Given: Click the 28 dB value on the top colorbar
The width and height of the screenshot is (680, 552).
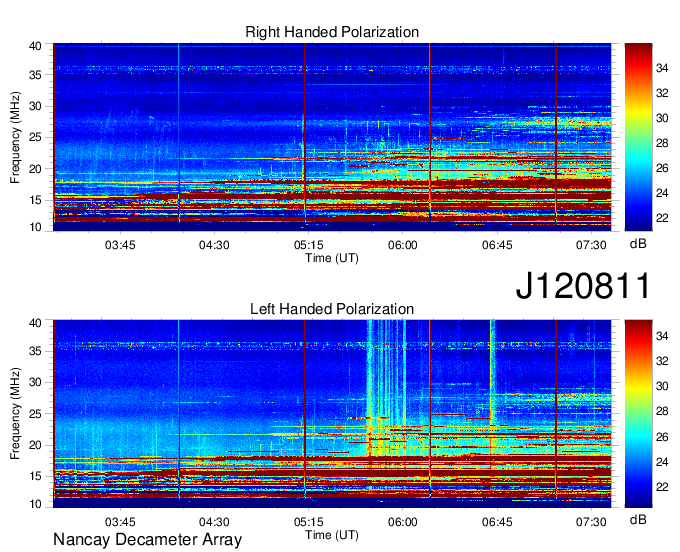Looking at the screenshot, I should tap(662, 143).
